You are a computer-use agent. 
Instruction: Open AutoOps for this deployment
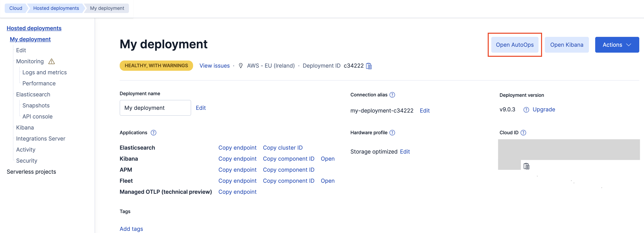click(x=514, y=45)
